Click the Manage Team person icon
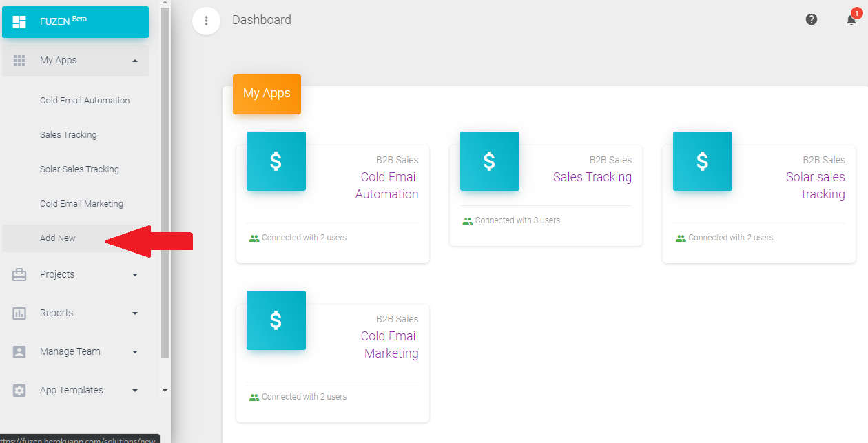The width and height of the screenshot is (868, 443). (19, 351)
